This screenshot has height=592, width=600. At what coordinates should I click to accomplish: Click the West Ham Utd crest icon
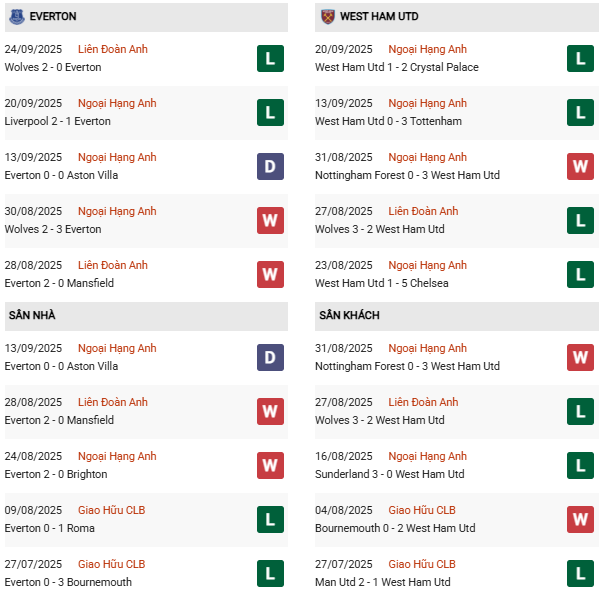[327, 17]
